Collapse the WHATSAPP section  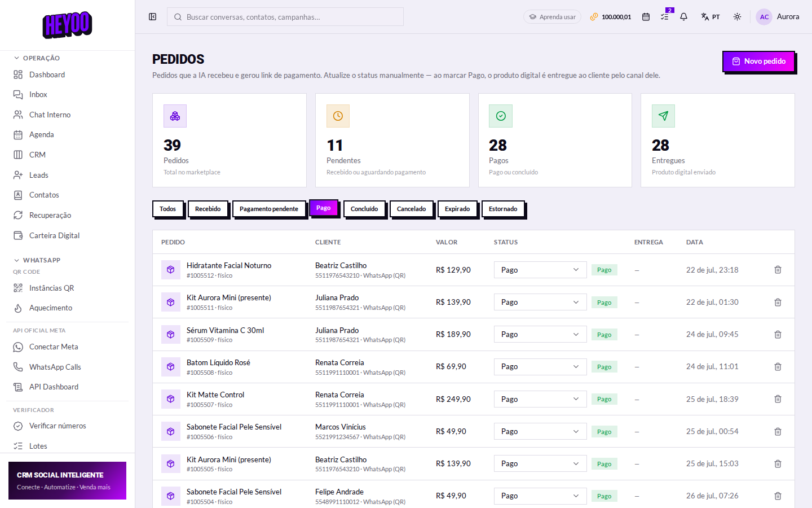pos(37,260)
